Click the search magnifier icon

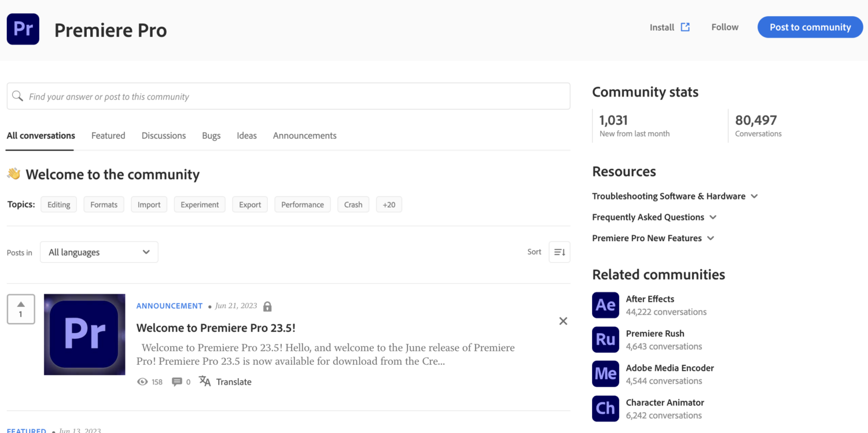click(18, 96)
